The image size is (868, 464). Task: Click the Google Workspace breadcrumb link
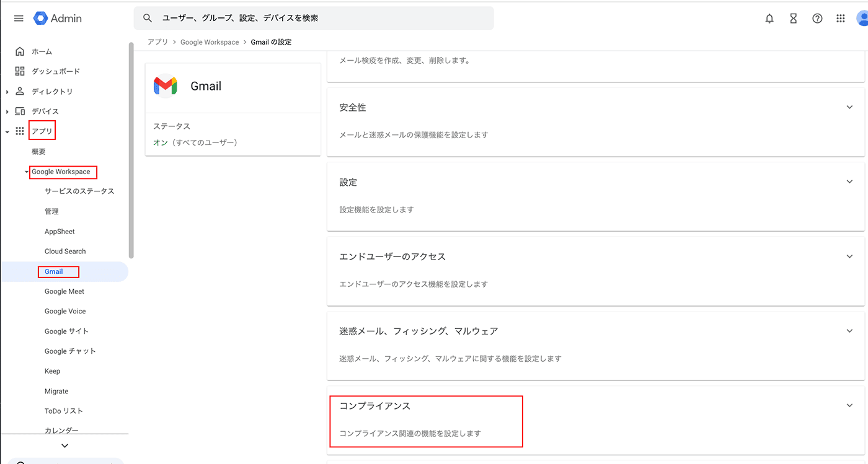point(210,42)
